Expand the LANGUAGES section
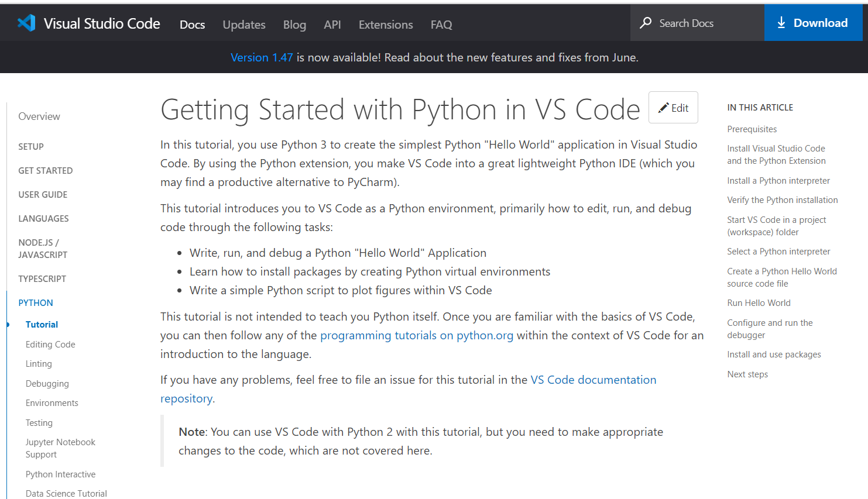 (x=43, y=219)
